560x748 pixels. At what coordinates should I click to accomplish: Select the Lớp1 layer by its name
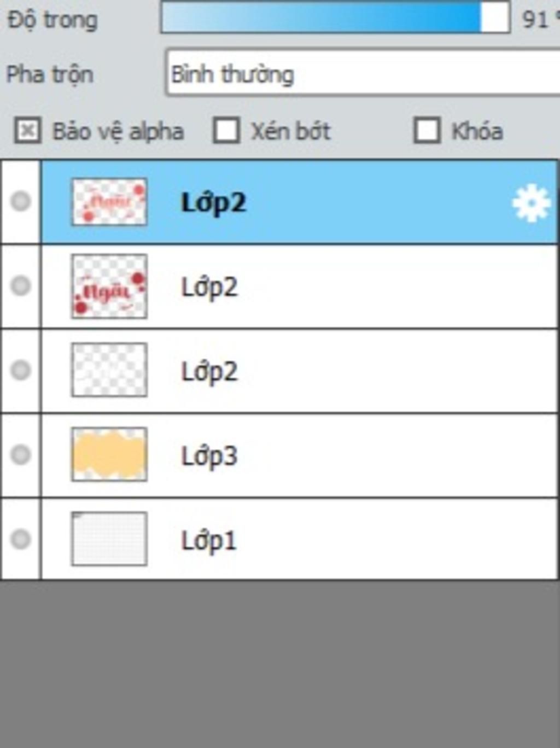point(209,541)
